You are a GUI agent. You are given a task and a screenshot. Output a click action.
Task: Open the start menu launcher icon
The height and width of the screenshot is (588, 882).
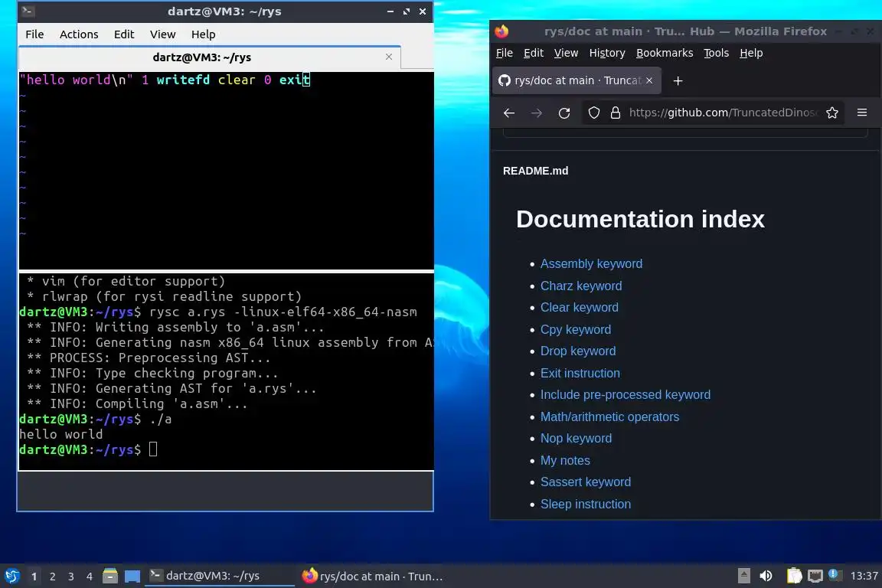pos(11,577)
